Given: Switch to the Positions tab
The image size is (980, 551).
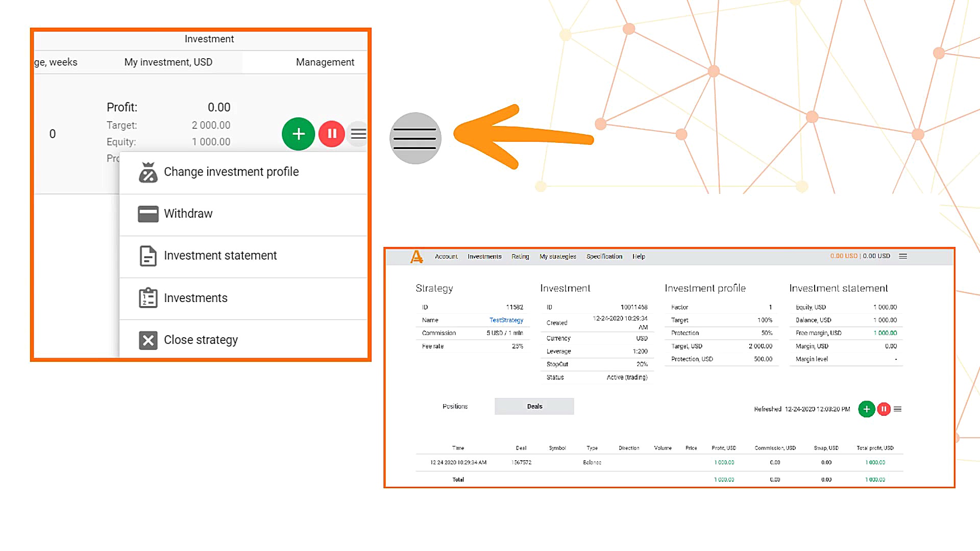Looking at the screenshot, I should coord(455,407).
